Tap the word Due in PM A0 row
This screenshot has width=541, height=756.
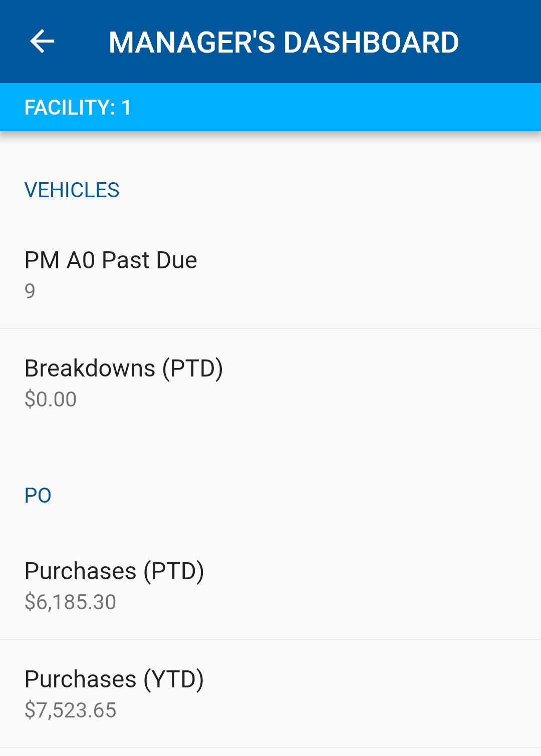[x=176, y=260]
